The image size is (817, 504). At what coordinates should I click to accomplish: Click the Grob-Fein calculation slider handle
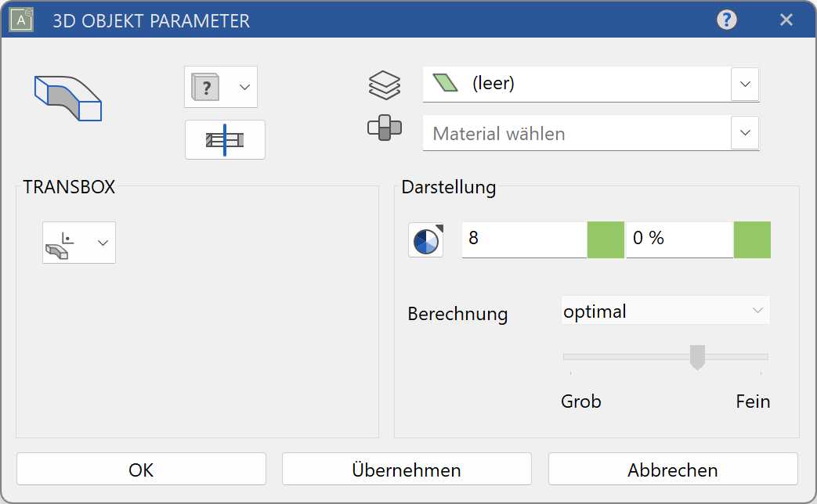(x=697, y=357)
